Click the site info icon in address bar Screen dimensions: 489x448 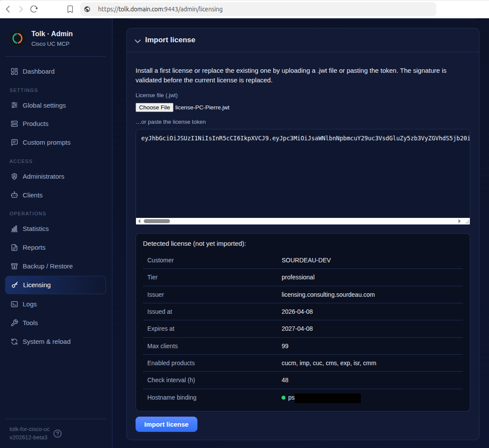click(87, 9)
